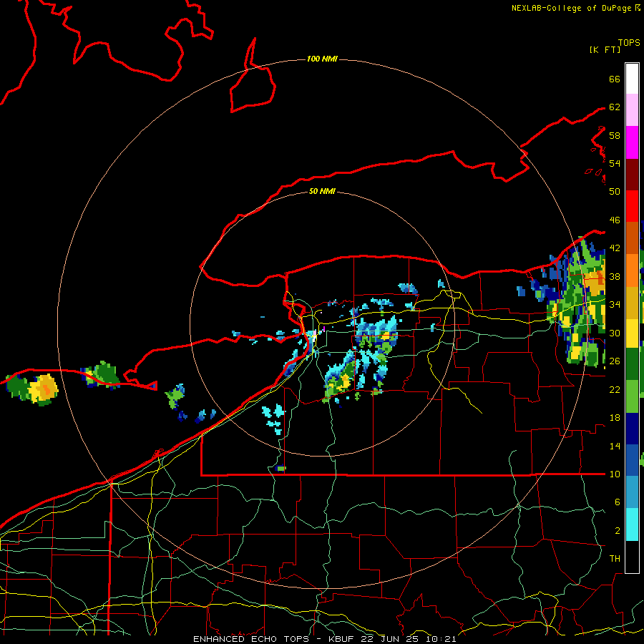644x644 pixels.
Task: Click the 62 legend value
Action: tap(615, 107)
